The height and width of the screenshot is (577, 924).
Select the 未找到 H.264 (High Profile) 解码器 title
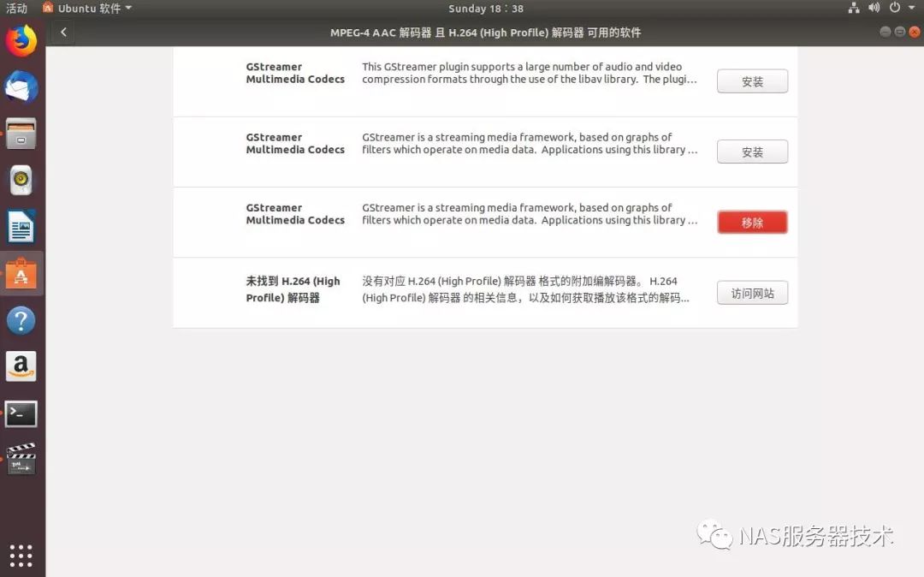tap(293, 289)
